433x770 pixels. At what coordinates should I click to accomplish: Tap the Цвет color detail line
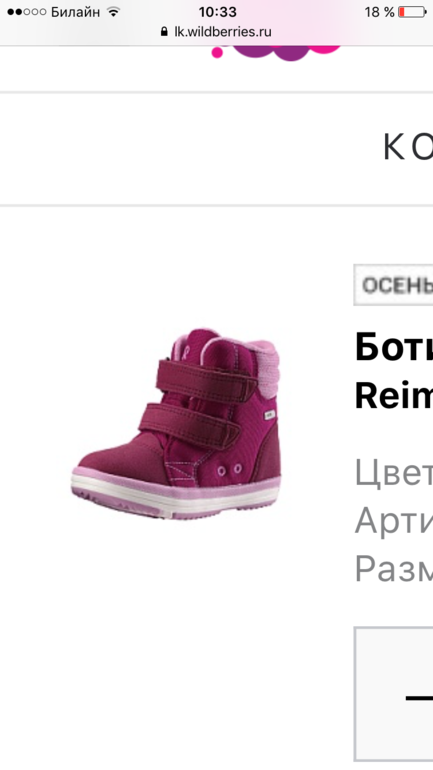coord(394,472)
